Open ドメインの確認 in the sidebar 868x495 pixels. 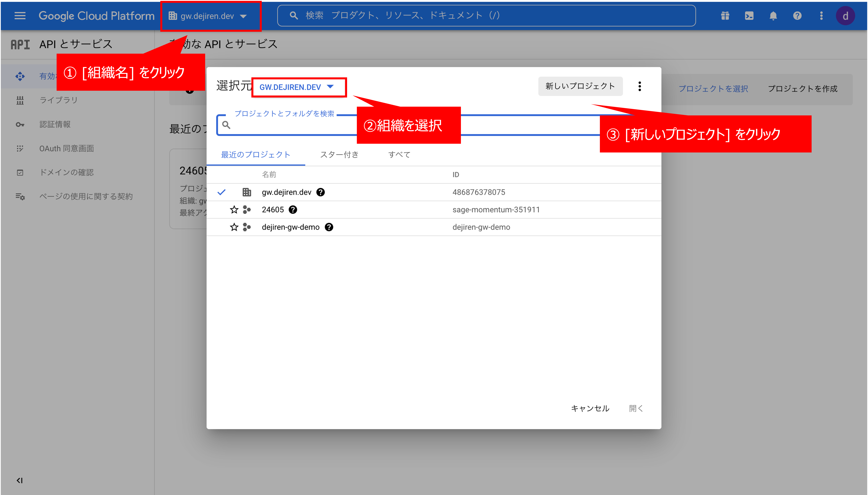67,172
